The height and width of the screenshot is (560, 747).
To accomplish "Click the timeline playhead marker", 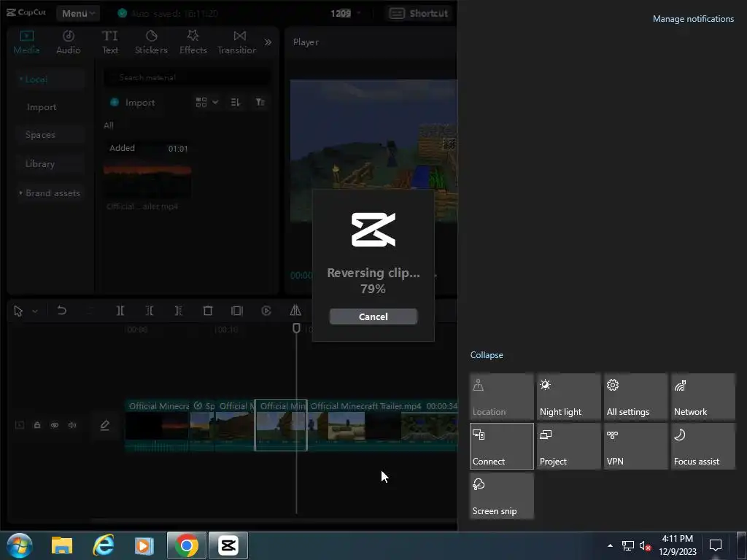I will [296, 328].
